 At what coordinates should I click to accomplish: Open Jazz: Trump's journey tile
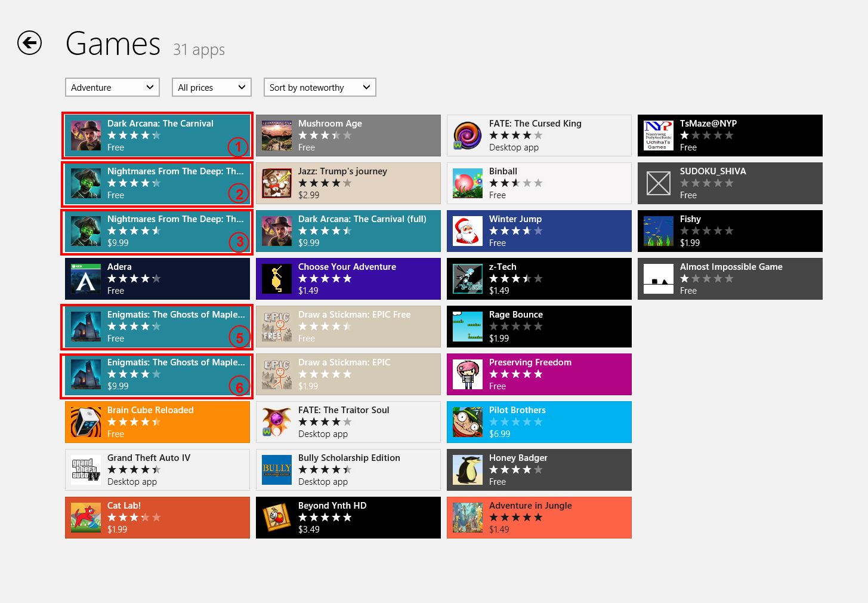point(348,183)
